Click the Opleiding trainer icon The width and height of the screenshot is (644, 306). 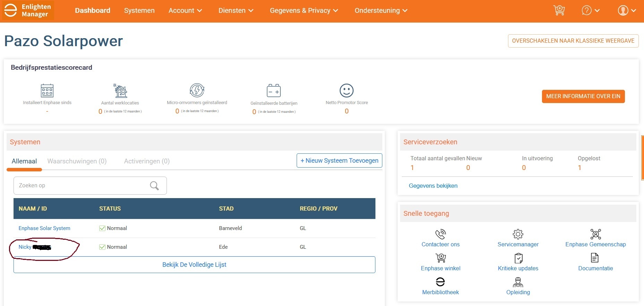click(x=518, y=282)
